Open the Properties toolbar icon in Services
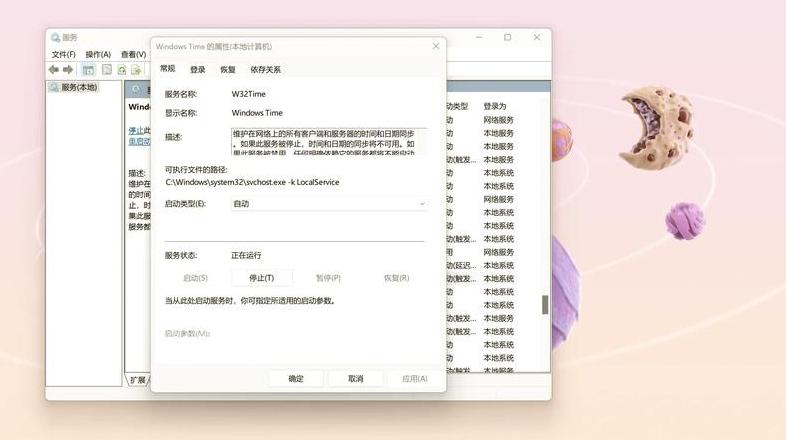The width and height of the screenshot is (786, 440). [x=107, y=70]
